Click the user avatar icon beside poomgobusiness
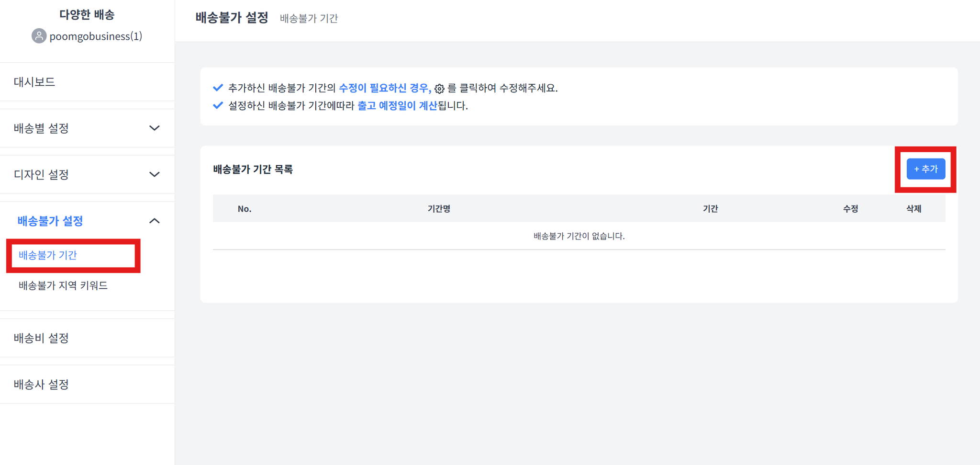 pos(39,36)
